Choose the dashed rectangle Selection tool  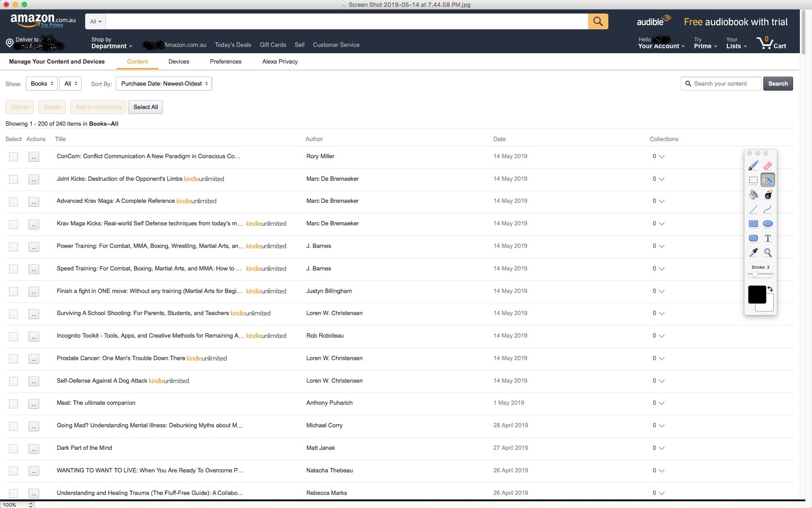point(753,180)
